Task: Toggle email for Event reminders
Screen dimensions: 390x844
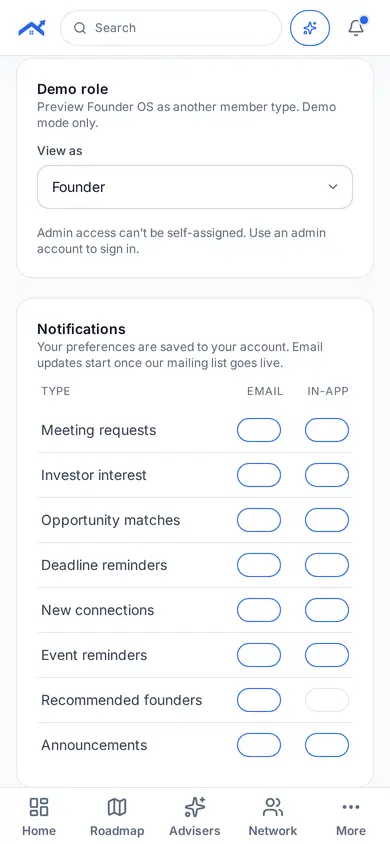Action: [x=259, y=655]
